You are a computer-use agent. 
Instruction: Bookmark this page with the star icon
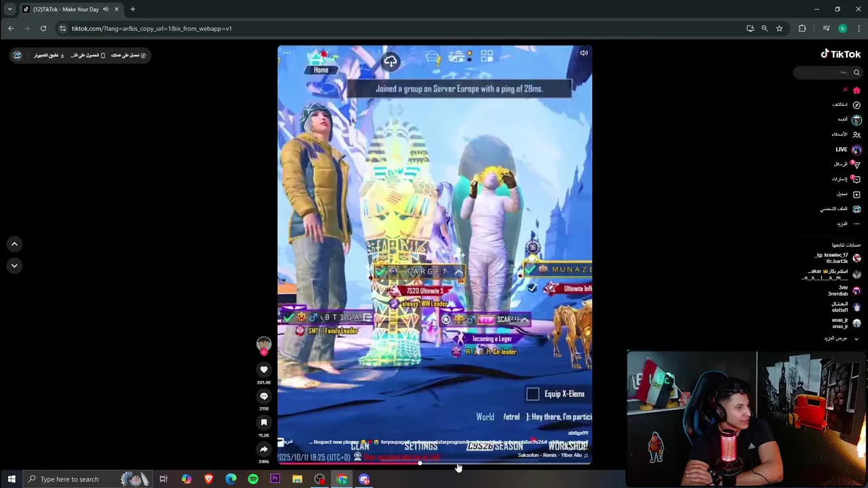(779, 28)
